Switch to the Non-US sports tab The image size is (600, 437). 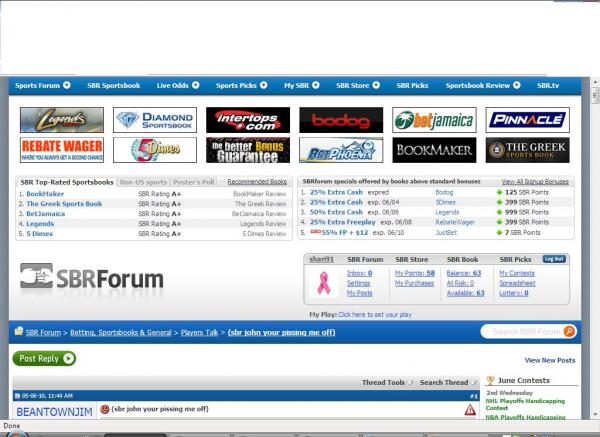tap(143, 182)
